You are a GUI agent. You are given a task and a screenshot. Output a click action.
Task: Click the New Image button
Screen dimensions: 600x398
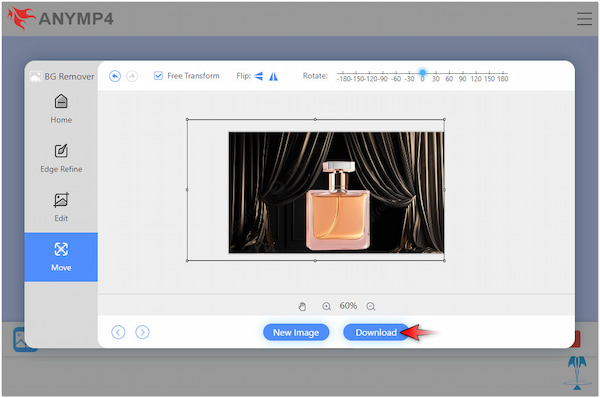point(296,332)
